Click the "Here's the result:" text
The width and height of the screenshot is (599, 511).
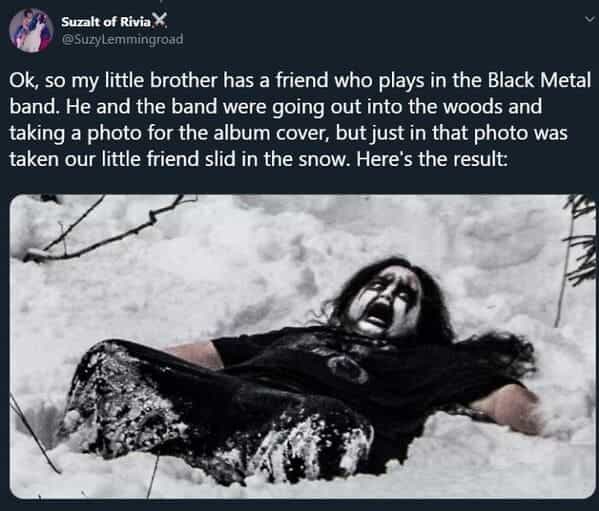(x=432, y=159)
